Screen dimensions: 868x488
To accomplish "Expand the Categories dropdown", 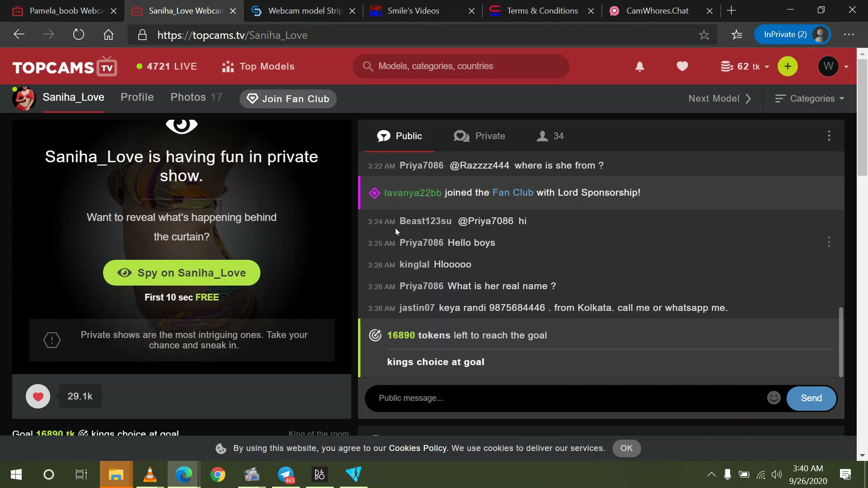I will tap(809, 99).
